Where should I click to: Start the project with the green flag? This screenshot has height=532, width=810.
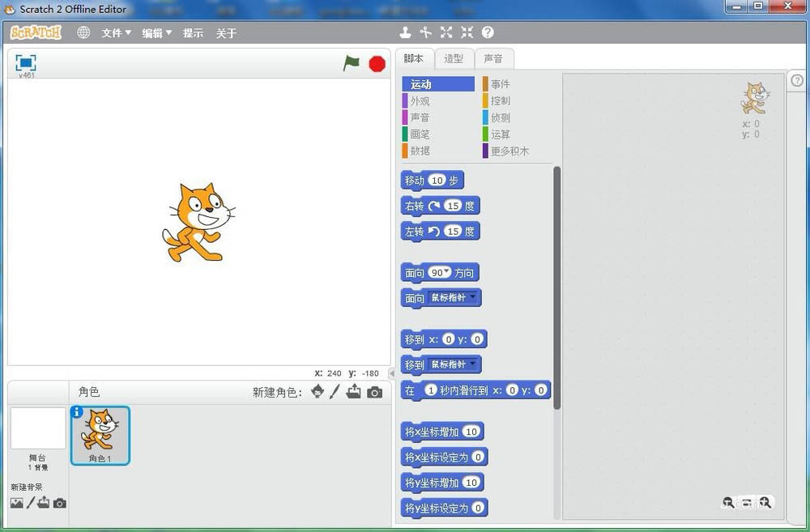coord(352,62)
